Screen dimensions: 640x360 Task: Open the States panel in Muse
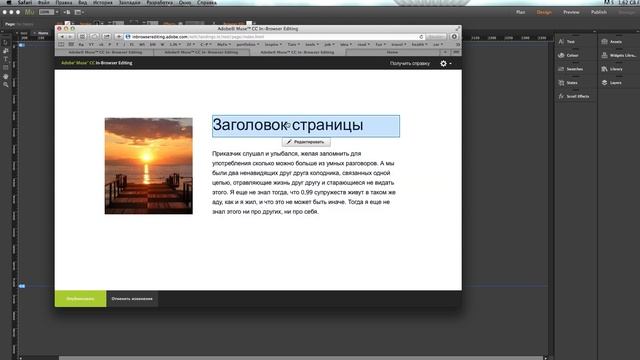(568, 83)
